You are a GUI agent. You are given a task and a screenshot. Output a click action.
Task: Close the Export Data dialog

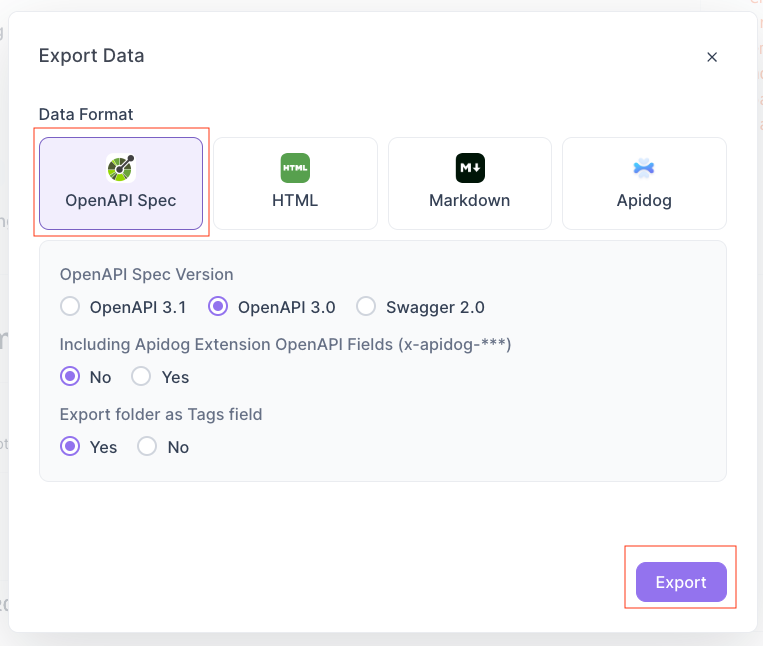coord(712,57)
